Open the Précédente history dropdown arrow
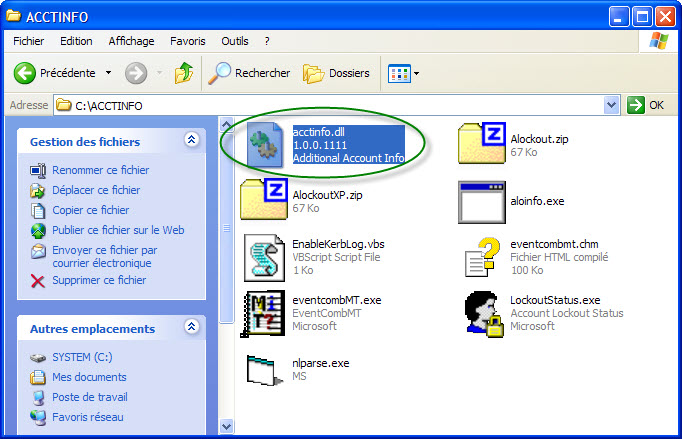 click(108, 73)
